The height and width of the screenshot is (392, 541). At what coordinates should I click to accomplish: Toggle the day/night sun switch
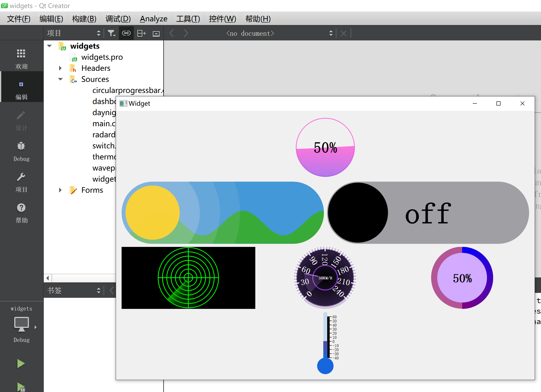point(223,213)
